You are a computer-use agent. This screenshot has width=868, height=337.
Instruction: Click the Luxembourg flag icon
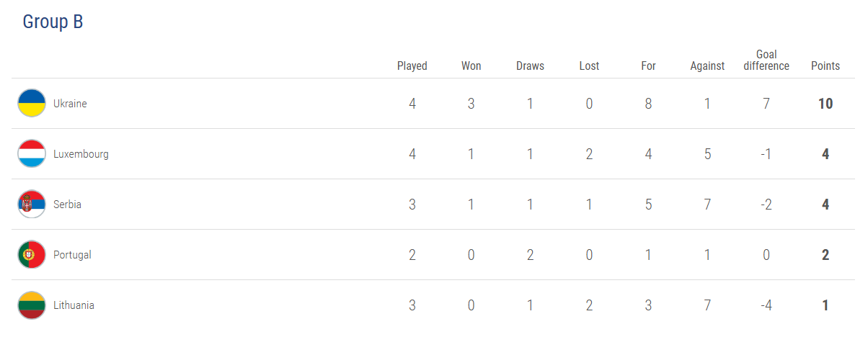[x=32, y=154]
